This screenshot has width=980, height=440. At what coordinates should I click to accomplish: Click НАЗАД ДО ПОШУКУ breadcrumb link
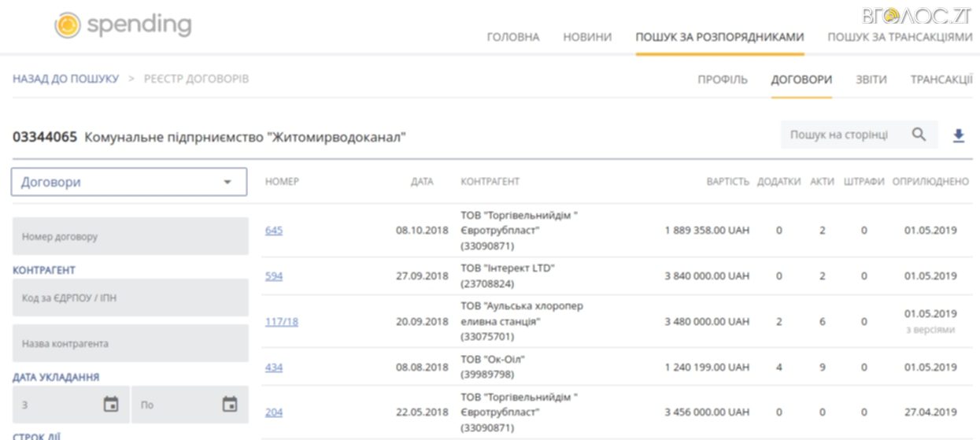tap(65, 79)
